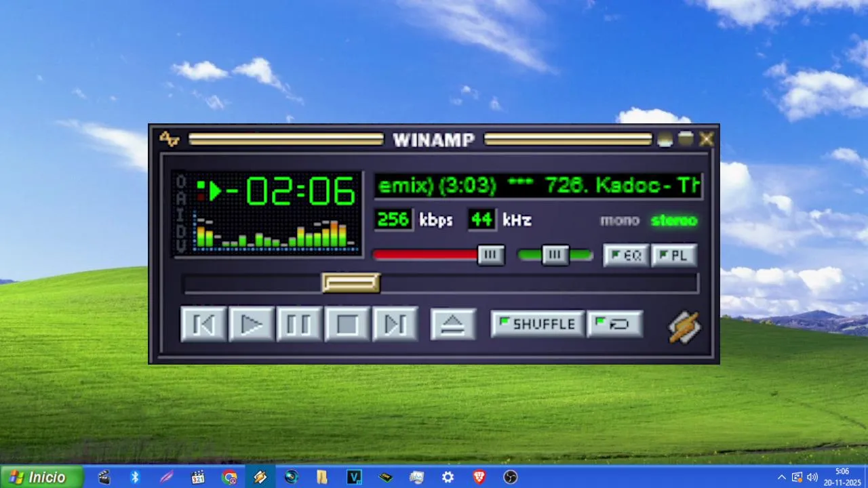This screenshot has height=488, width=868.
Task: Open the yellow file icon in taskbar
Action: click(x=322, y=477)
